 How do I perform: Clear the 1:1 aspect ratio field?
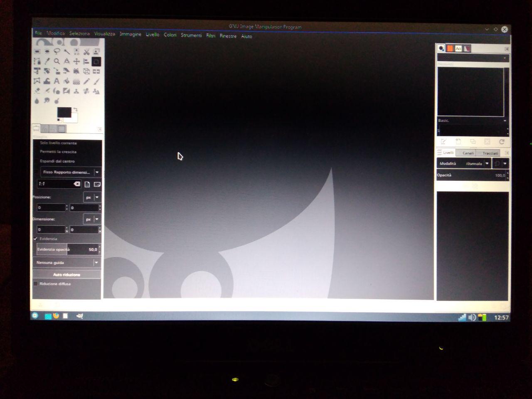click(x=77, y=184)
